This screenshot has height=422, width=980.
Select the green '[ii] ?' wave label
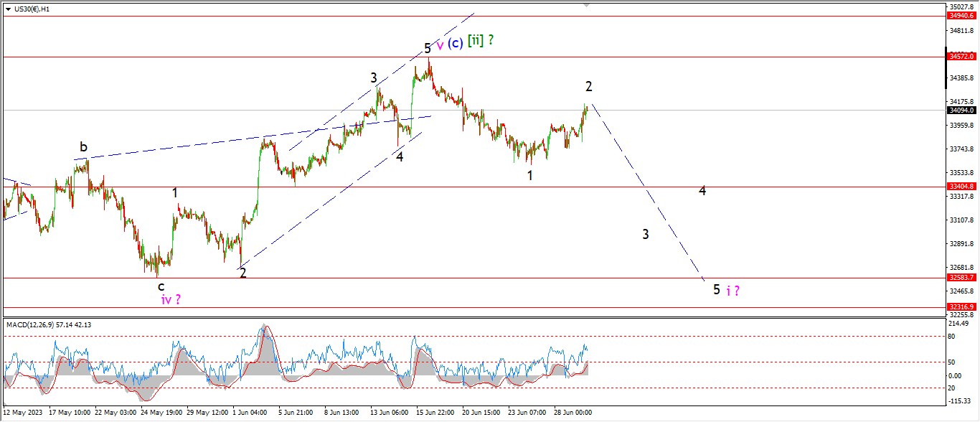pos(480,41)
